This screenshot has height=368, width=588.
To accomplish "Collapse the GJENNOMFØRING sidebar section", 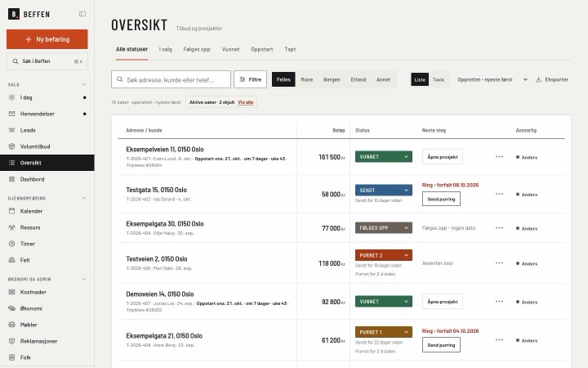I will pos(83,198).
